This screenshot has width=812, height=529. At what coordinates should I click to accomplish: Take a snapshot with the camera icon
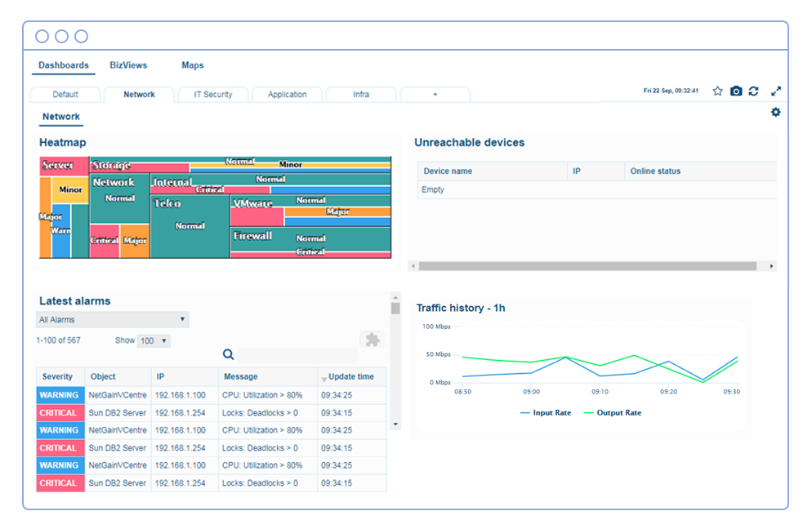736,91
